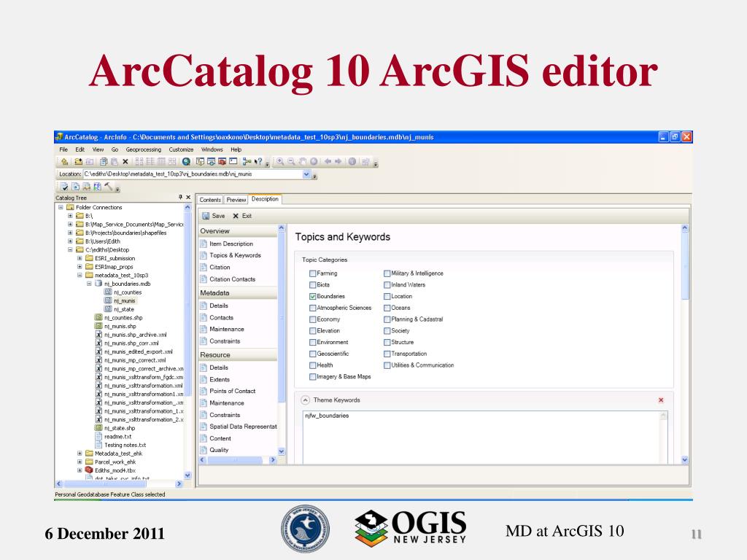
Task: Check Military & Intelligence category
Action: tap(387, 273)
